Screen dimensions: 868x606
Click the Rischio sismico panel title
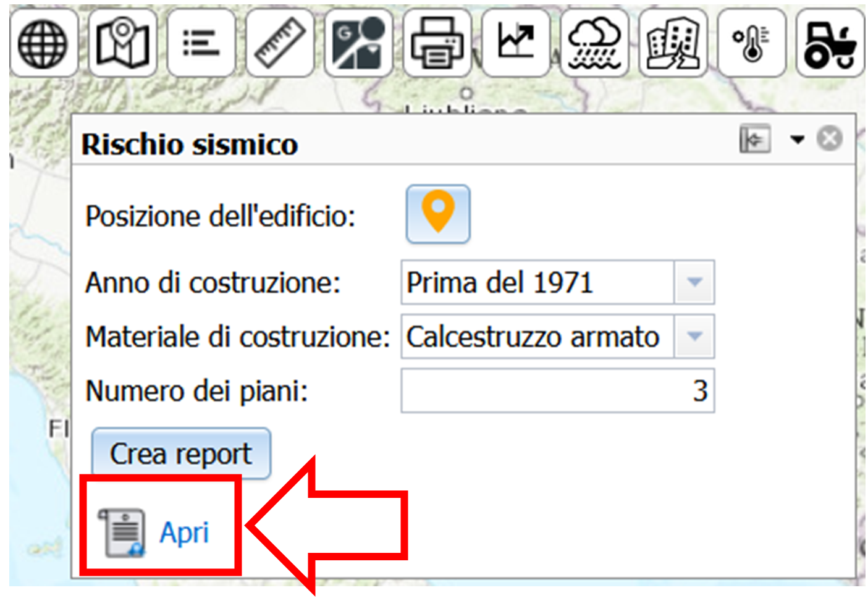click(x=190, y=145)
